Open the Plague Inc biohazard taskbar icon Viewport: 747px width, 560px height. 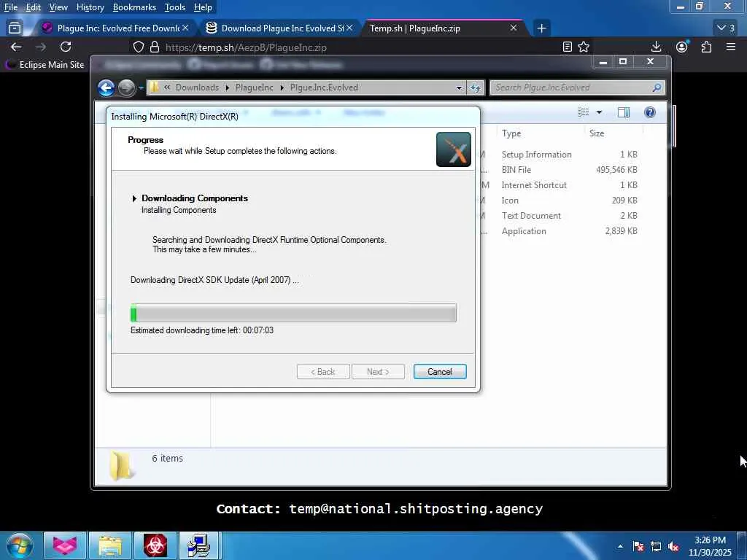[155, 545]
